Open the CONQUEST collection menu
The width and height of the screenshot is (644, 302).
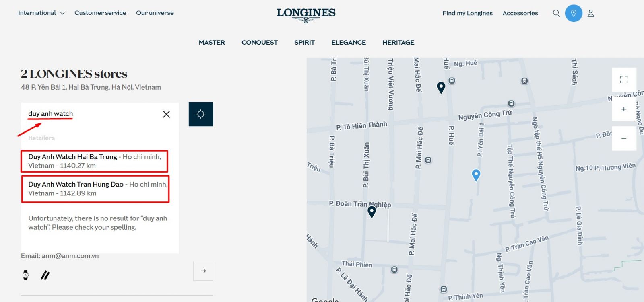coord(260,42)
